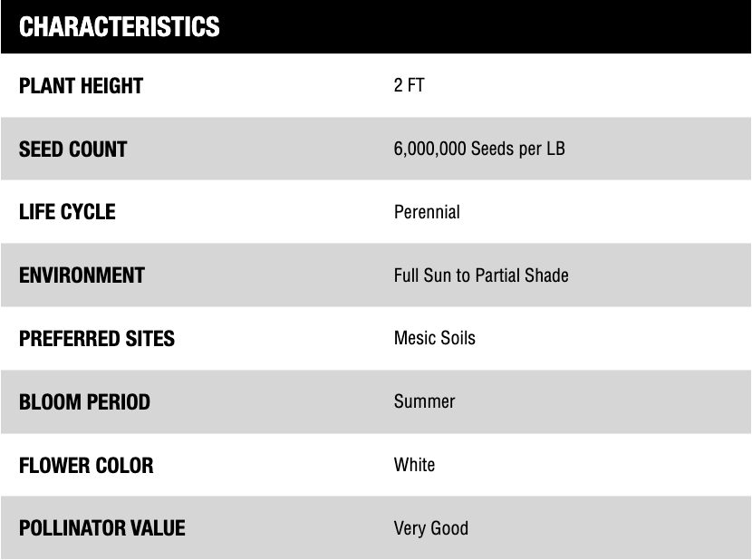This screenshot has width=752, height=560.
Task: Click the White flower color value
Action: click(x=414, y=465)
